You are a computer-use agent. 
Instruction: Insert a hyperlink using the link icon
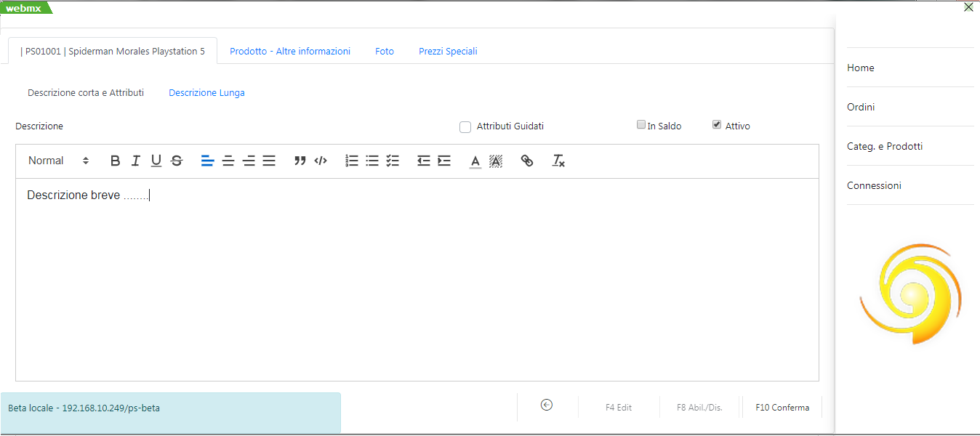tap(527, 161)
